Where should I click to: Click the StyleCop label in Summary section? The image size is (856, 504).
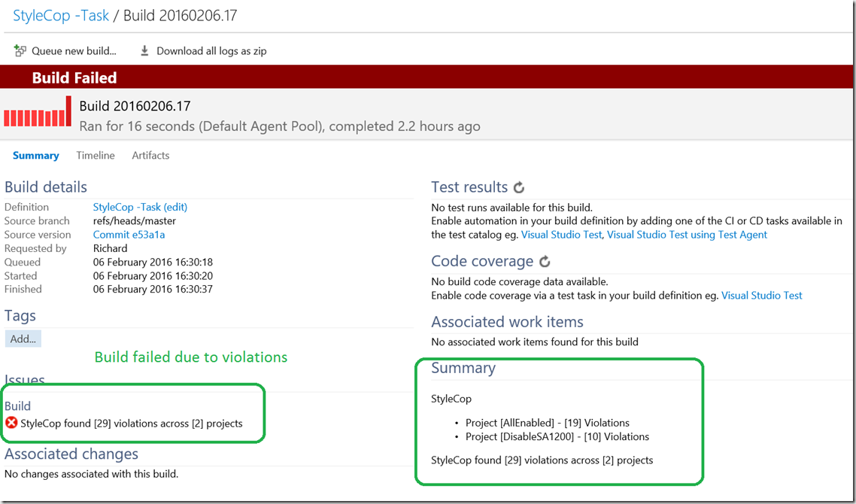pyautogui.click(x=451, y=399)
